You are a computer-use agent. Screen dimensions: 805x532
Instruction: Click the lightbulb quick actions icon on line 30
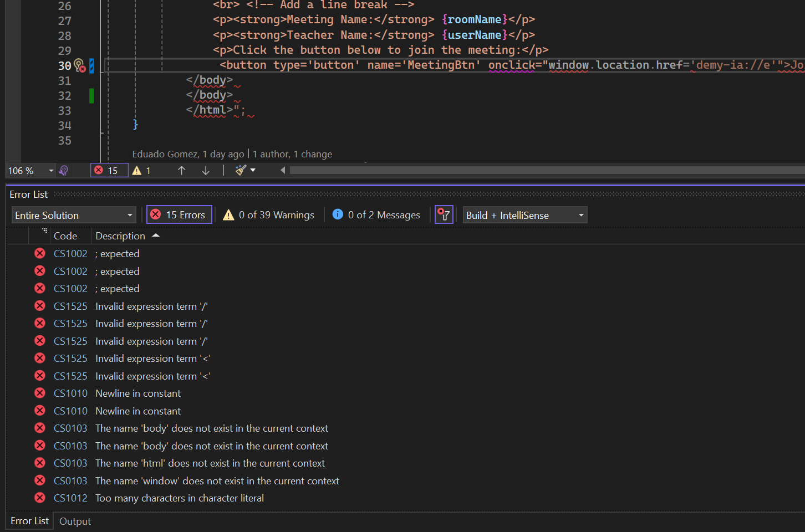[79, 65]
